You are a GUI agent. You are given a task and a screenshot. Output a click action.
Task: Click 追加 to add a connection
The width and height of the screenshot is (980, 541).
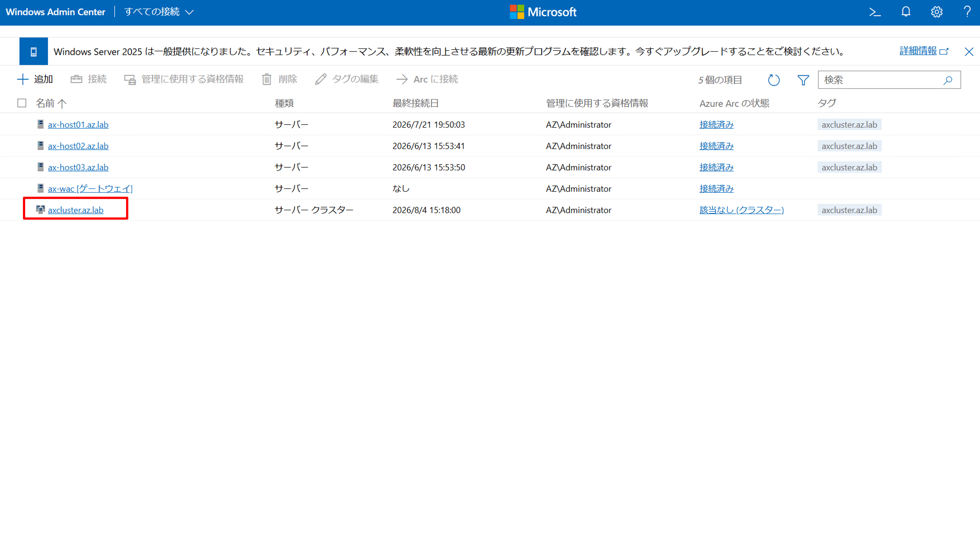[35, 79]
